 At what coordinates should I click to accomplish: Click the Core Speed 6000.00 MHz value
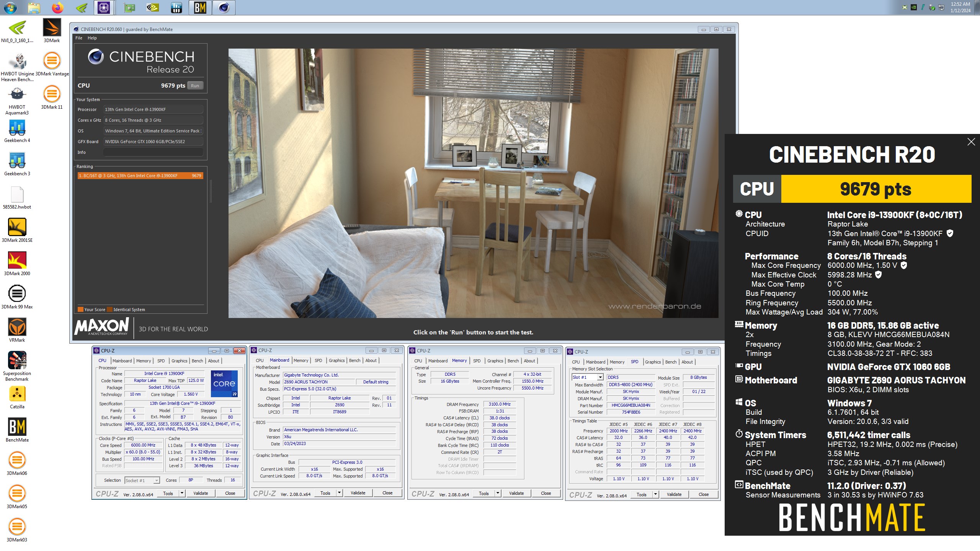(x=143, y=445)
